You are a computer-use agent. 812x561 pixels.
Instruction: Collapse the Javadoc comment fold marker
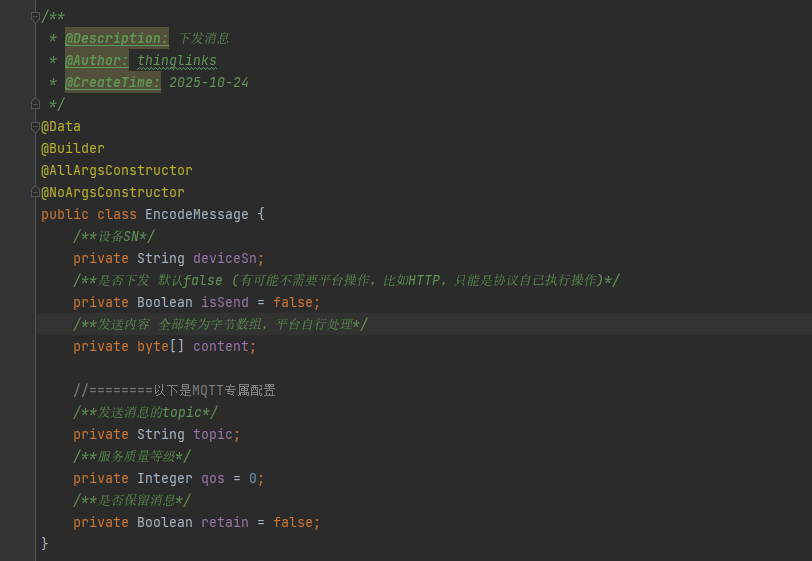click(35, 16)
